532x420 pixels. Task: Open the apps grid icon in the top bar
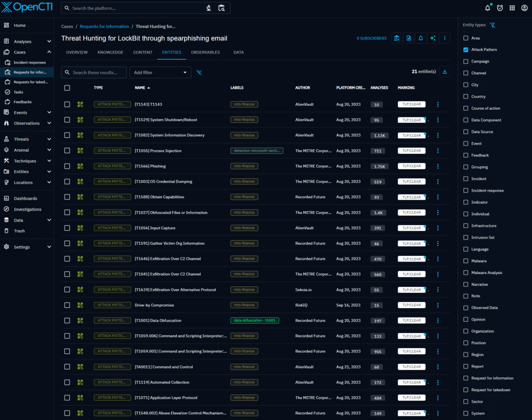(x=512, y=7)
